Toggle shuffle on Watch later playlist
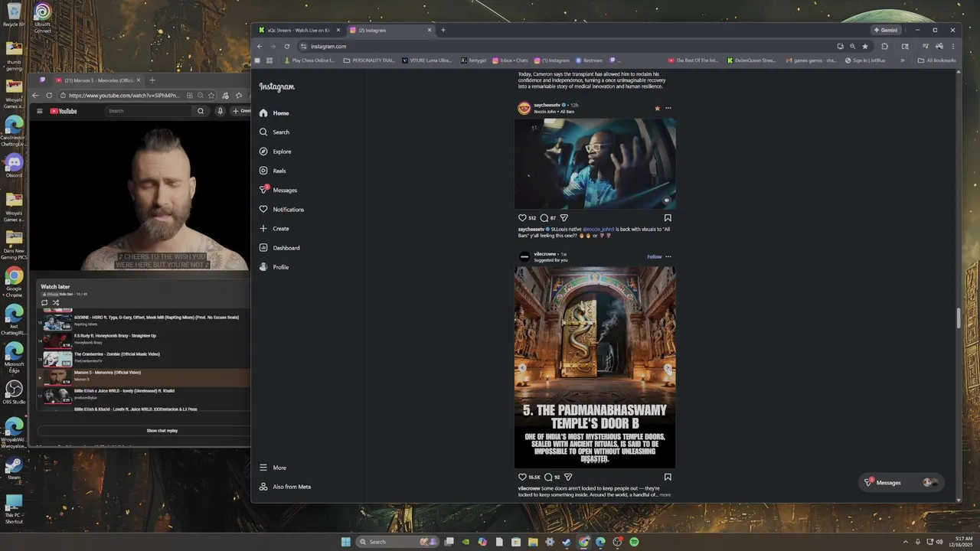The height and width of the screenshot is (551, 980). tap(56, 303)
